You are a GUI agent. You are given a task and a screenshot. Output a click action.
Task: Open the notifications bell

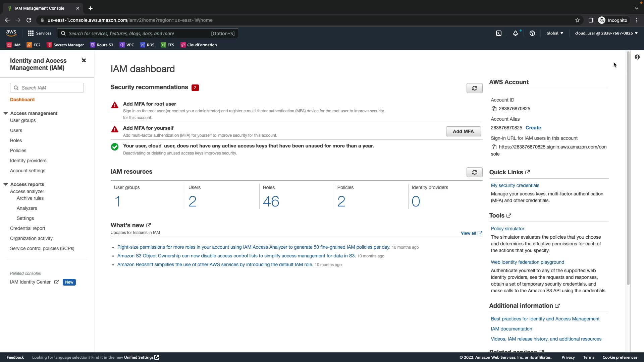click(515, 33)
